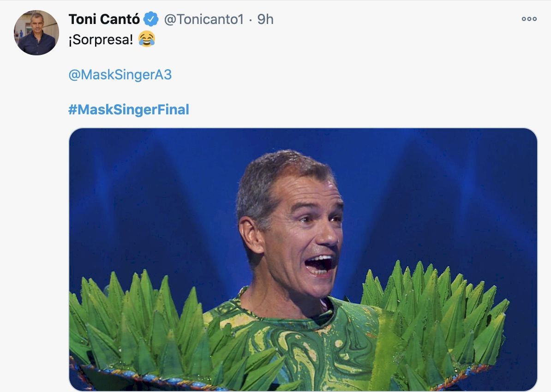Open the attached tweet photo
This screenshot has width=551, height=392.
click(303, 259)
